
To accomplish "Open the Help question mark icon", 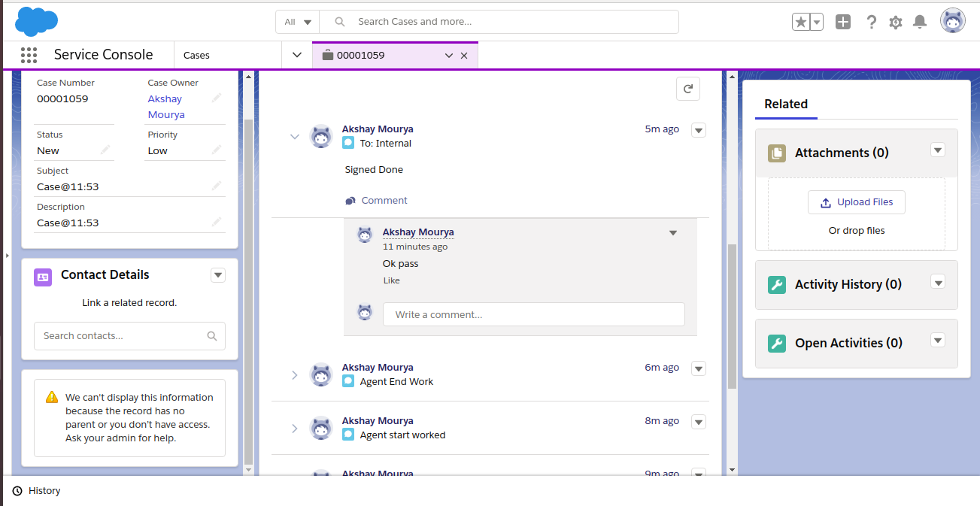I will [871, 22].
